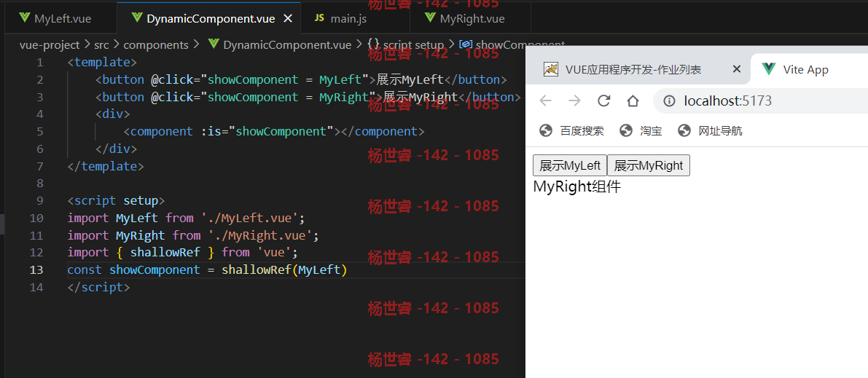Click line number 13 in the gutter

(x=36, y=269)
